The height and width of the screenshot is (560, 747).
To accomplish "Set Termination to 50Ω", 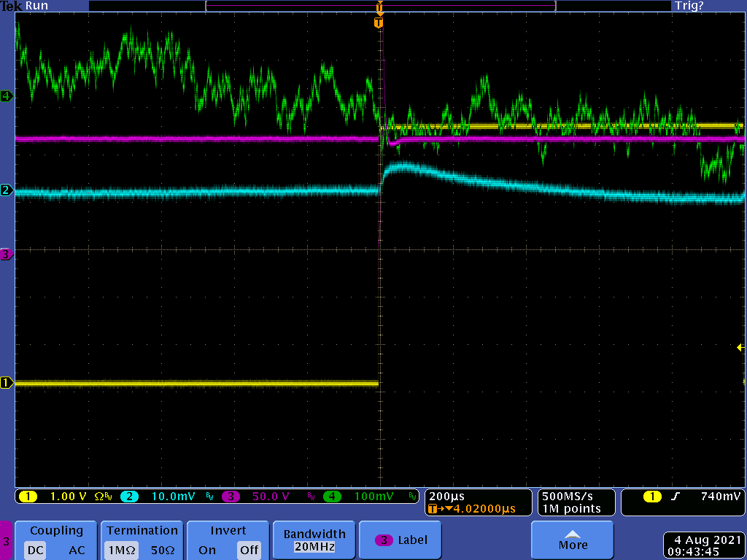I will 162,551.
